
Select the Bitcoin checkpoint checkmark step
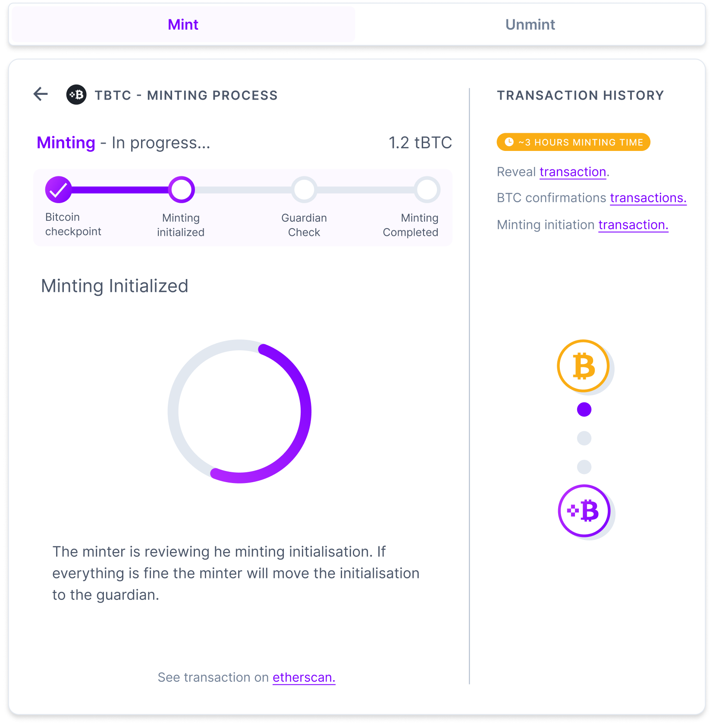[x=58, y=189]
